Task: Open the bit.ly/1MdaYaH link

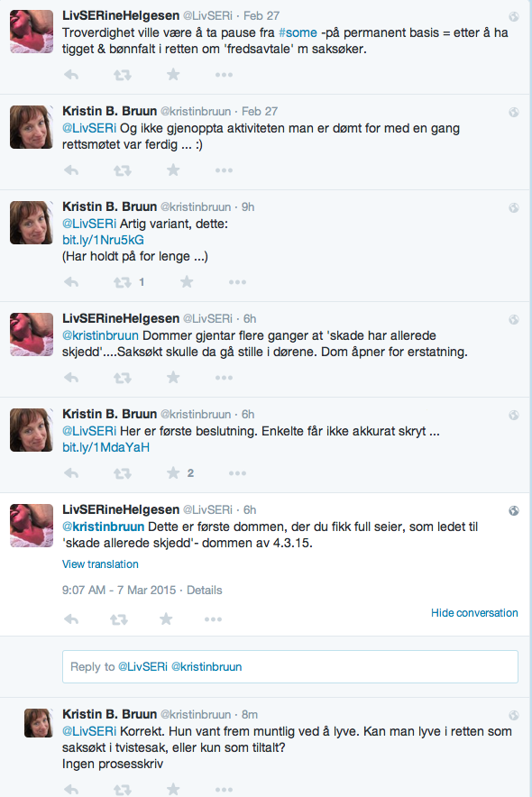Action: pyautogui.click(x=105, y=447)
